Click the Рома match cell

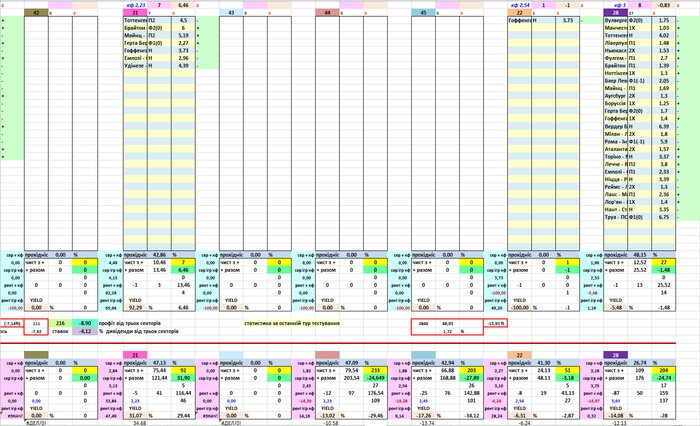point(616,142)
